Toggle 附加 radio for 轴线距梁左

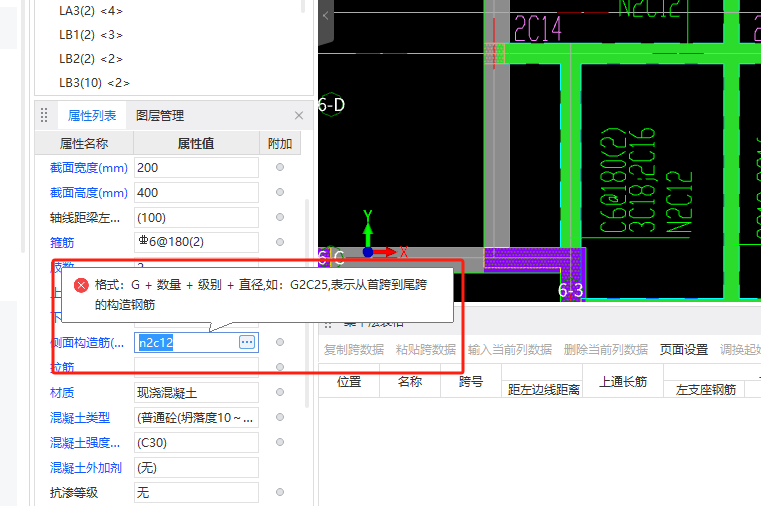(280, 217)
